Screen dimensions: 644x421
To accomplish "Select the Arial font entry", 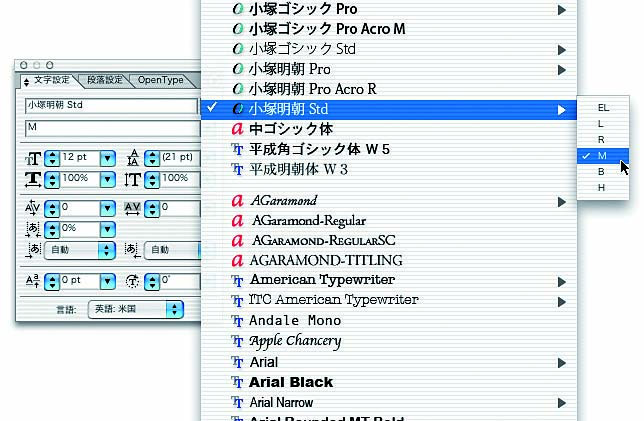I will 389,362.
